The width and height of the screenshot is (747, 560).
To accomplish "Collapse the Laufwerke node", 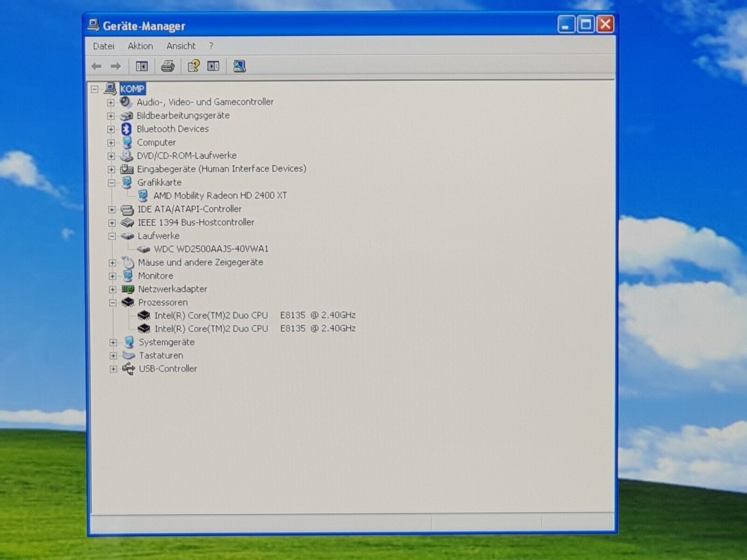I will pos(112,236).
